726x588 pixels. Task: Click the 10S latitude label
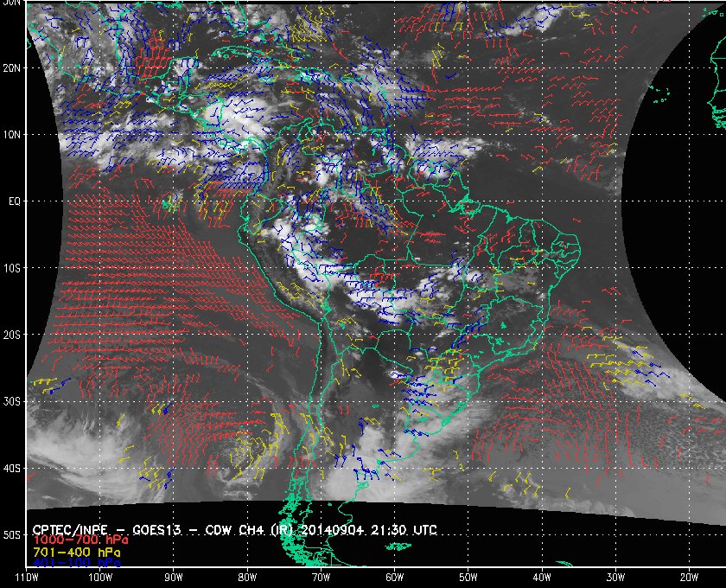(11, 268)
